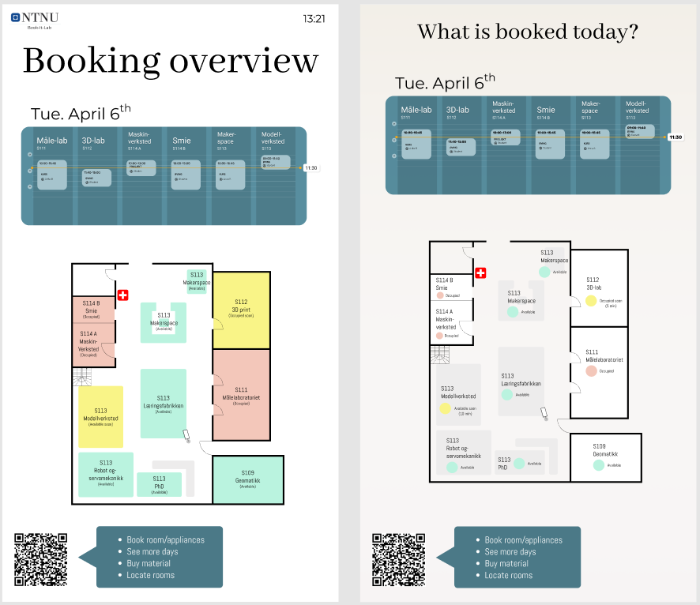Click the 13:21 clock display
Image resolution: width=700 pixels, height=605 pixels.
coord(314,19)
